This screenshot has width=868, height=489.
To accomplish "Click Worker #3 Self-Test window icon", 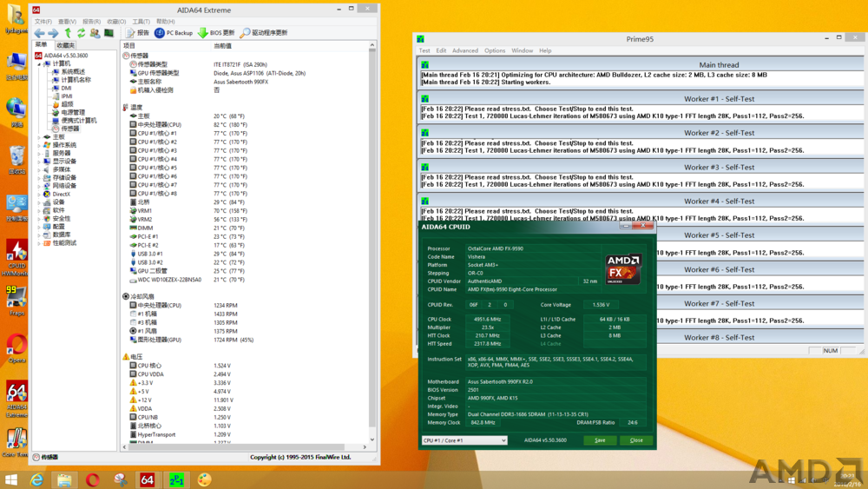I will coord(424,167).
